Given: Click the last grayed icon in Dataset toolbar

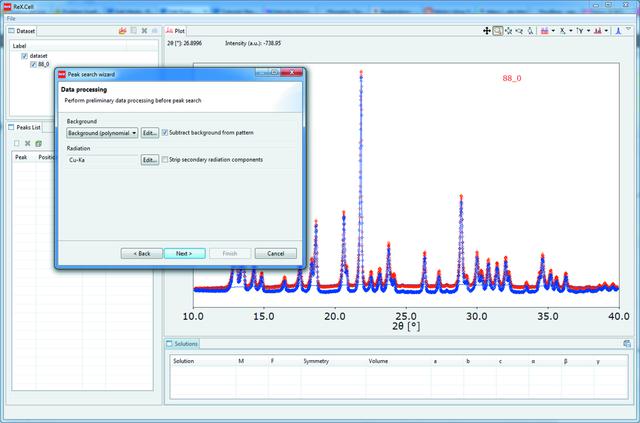Looking at the screenshot, I should tap(154, 31).
